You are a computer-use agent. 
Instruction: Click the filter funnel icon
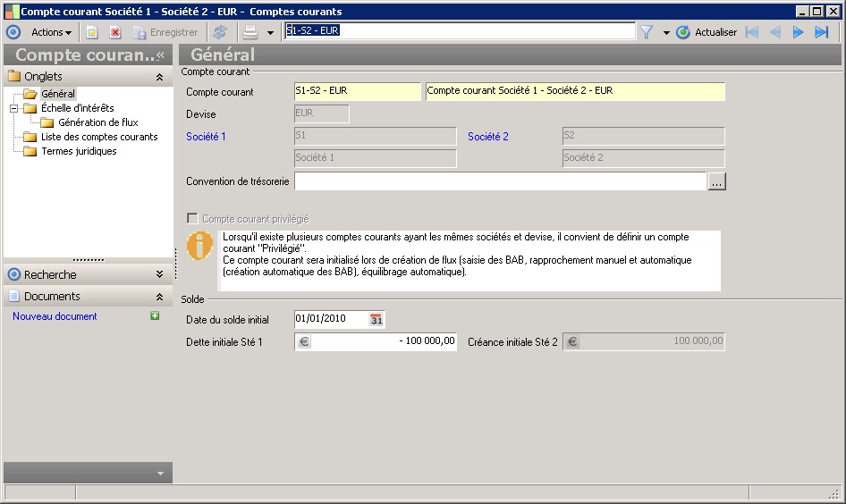click(x=647, y=32)
